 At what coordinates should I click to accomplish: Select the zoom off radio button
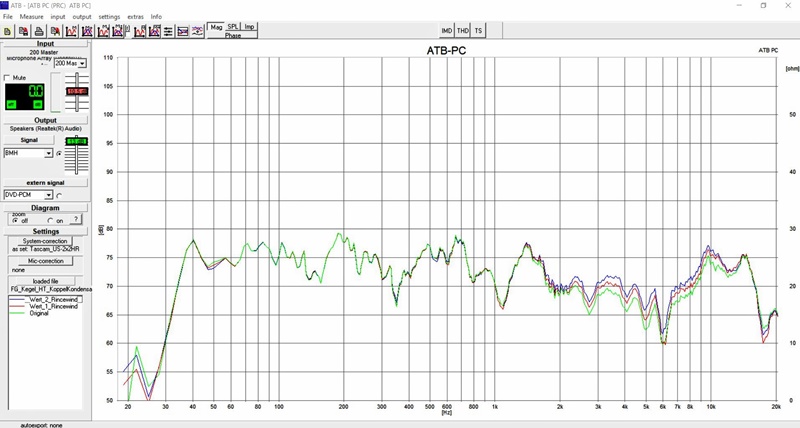pyautogui.click(x=14, y=220)
